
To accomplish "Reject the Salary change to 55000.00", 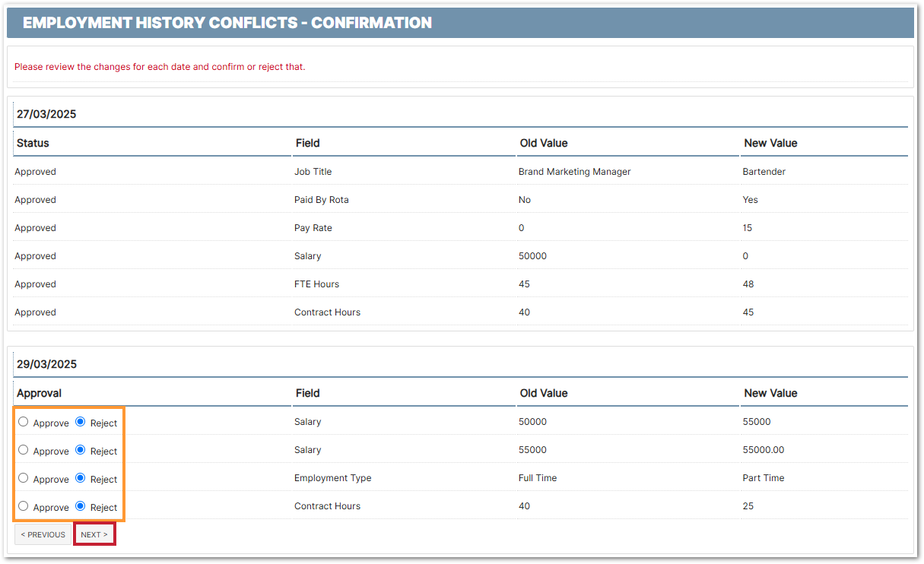I will coord(81,450).
